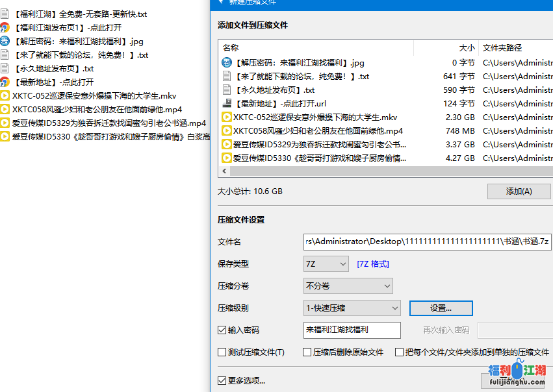Select the .jpg file icon in the archive list

227,63
